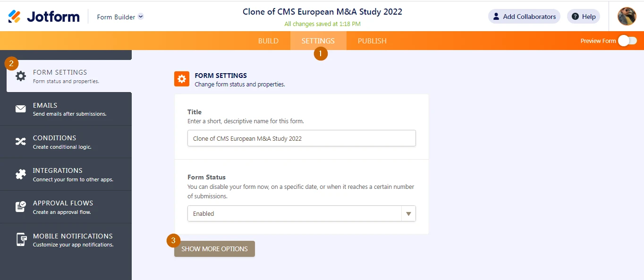Expand the Form Builder dropdown
Viewport: 644px width, 280px height.
(x=120, y=17)
